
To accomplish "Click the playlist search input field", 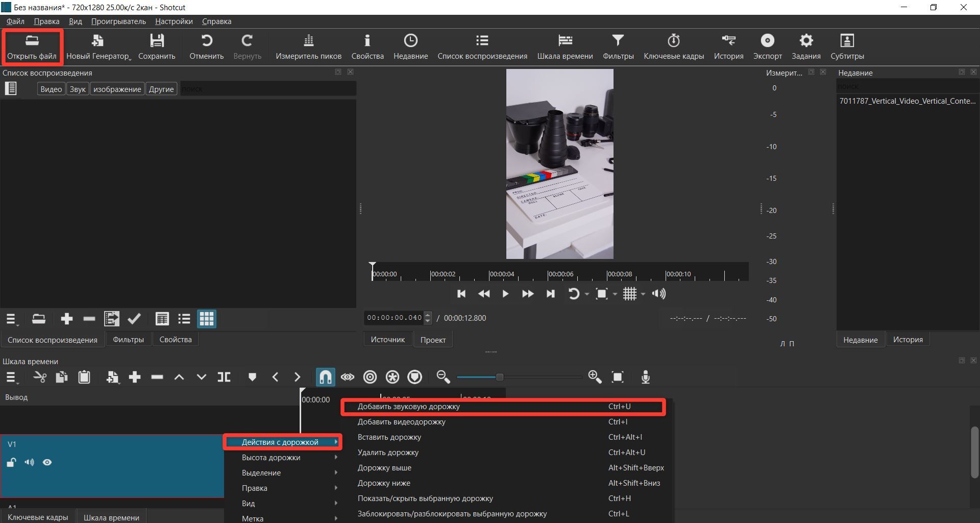I will (268, 89).
